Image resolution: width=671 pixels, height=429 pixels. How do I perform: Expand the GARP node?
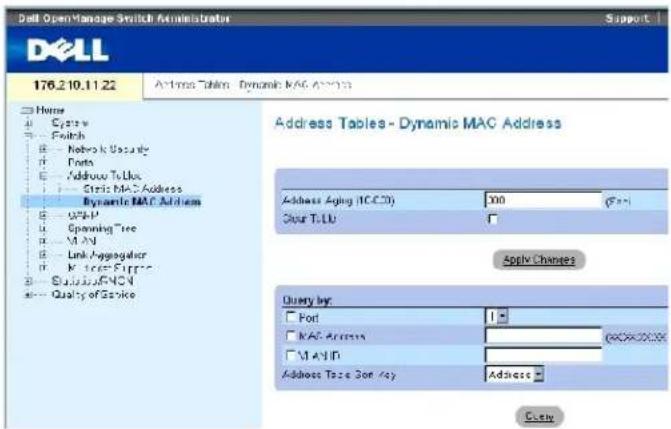point(42,215)
